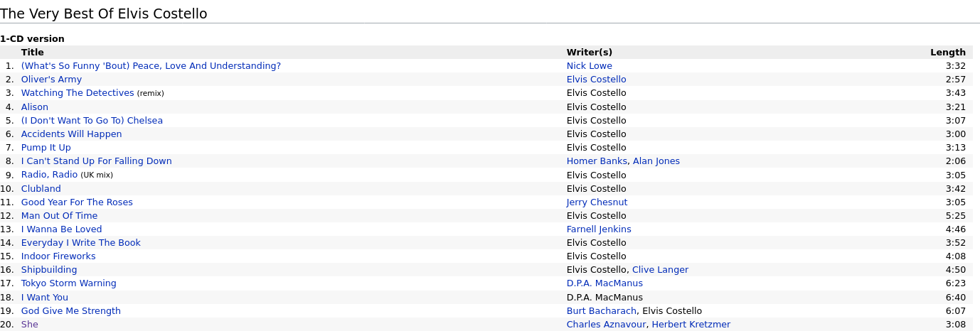The width and height of the screenshot is (980, 331).
Task: Open Everyday I Write The Book link
Action: point(81,243)
